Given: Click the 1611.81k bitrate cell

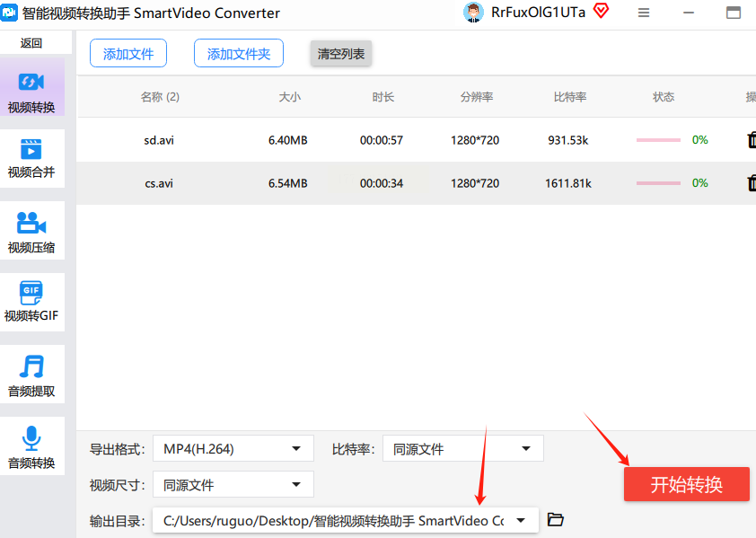Looking at the screenshot, I should pos(568,183).
